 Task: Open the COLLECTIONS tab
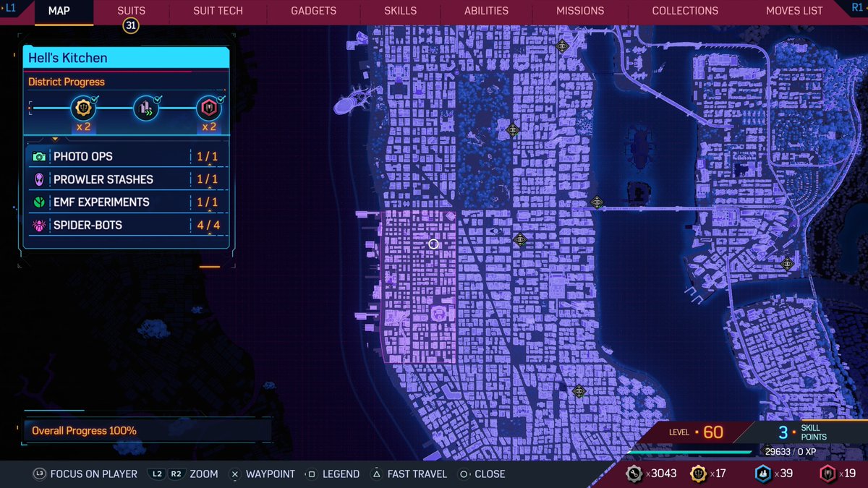[x=685, y=11]
